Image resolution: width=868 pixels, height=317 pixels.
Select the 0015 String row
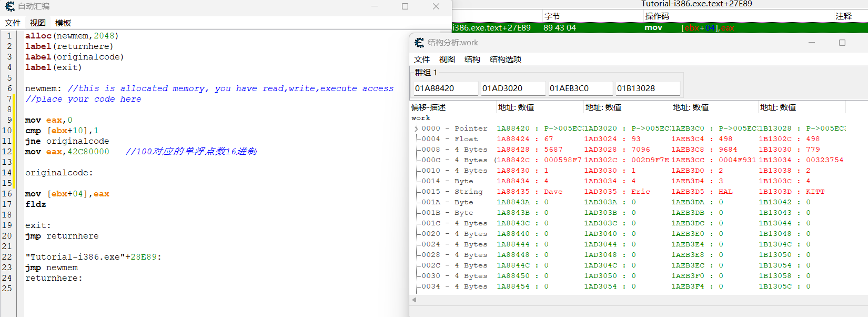(452, 192)
